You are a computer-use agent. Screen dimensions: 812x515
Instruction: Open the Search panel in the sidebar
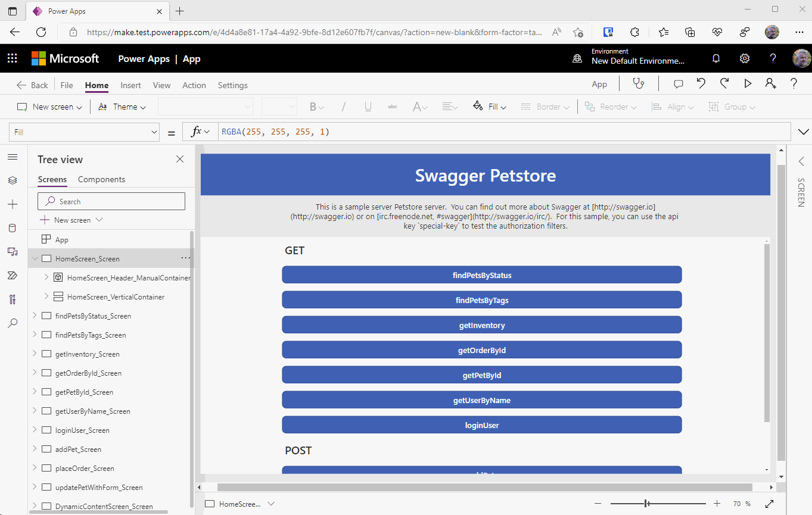[13, 323]
